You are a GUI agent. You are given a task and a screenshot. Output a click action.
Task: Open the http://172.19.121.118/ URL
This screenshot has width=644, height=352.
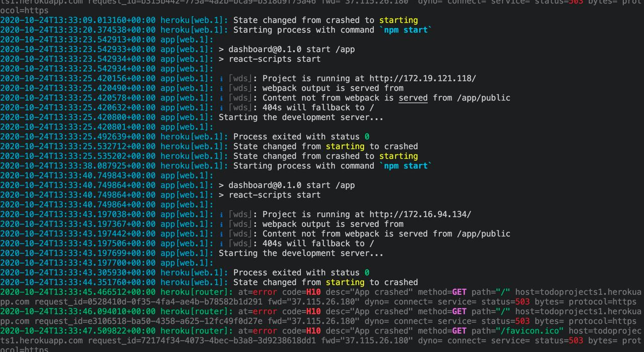(x=423, y=78)
